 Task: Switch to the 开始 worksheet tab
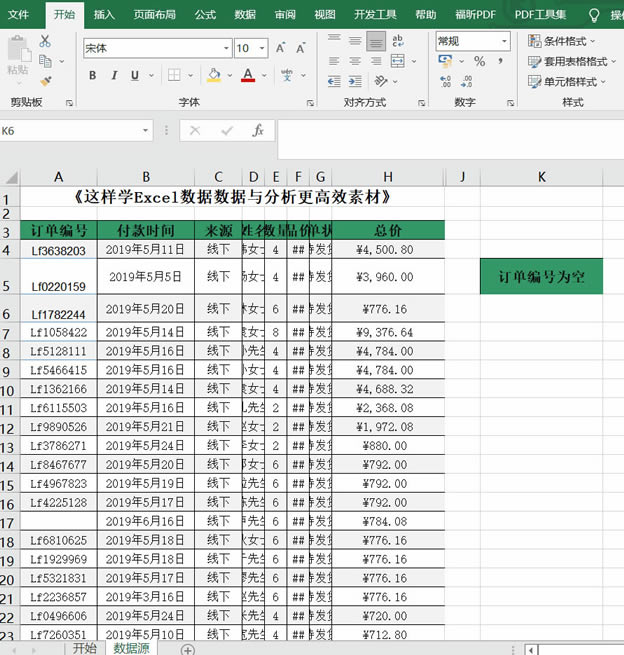83,648
